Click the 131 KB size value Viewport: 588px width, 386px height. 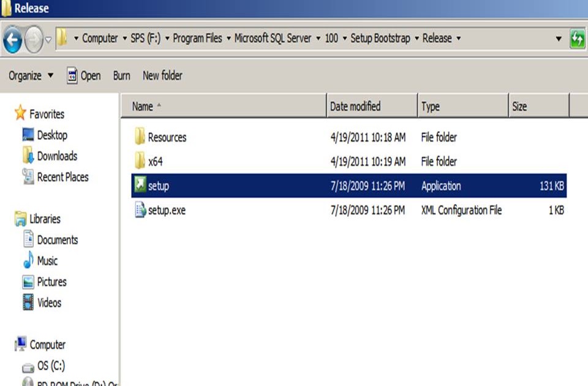click(552, 186)
